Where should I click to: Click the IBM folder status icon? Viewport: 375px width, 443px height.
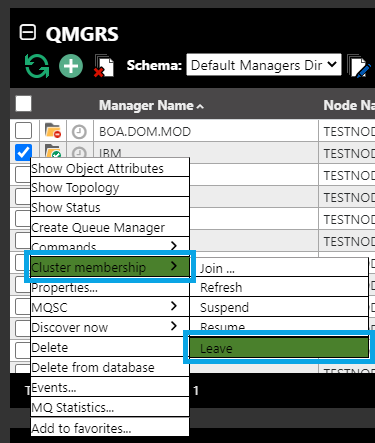point(53,151)
